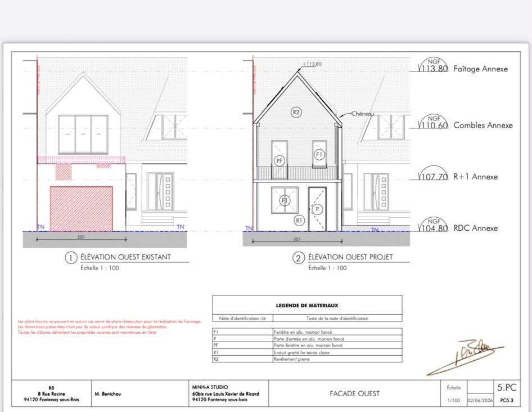This screenshot has height=412, width=532.
Task: Click the circled F1 tag on the upstairs window
Action: pos(319,155)
